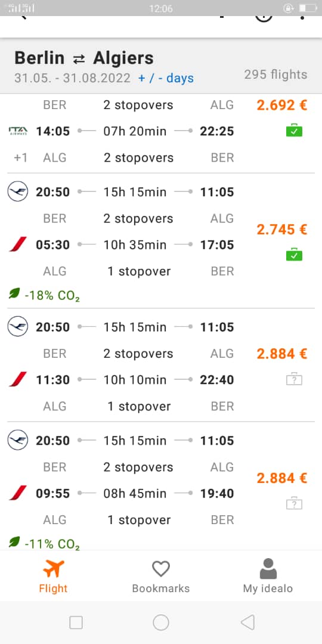Open My idealo profile icon
Image resolution: width=322 pixels, height=644 pixels.
pos(268,569)
